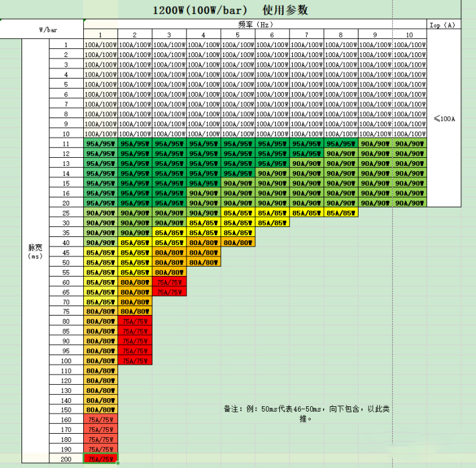Screen dimensions: 476x468
Task: Select pulse width row label "1"
Action: tap(66, 44)
